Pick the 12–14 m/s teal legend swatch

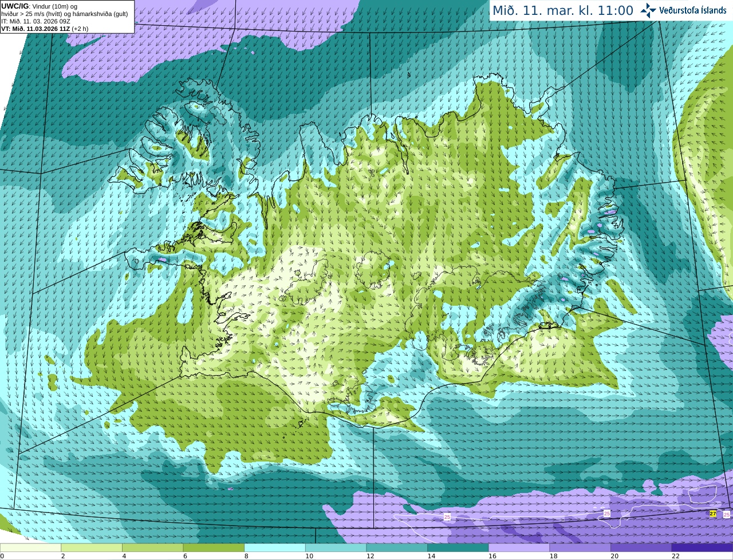tap(397, 548)
